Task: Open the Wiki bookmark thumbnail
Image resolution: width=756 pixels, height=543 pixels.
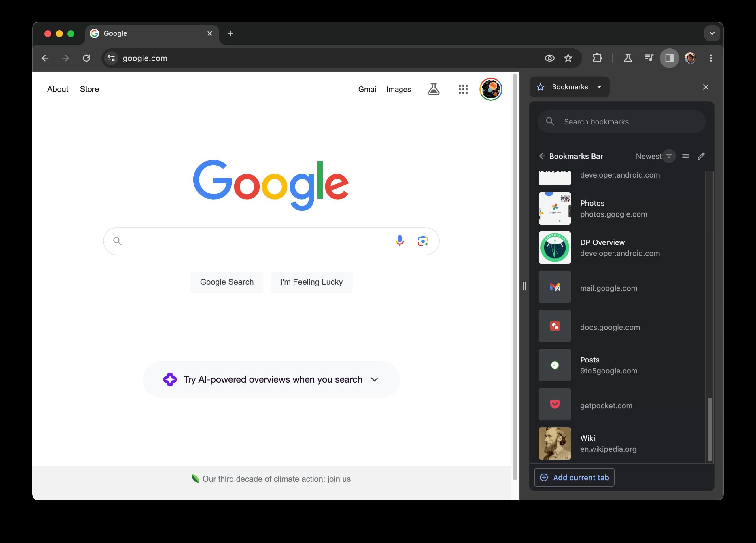Action: pos(555,443)
